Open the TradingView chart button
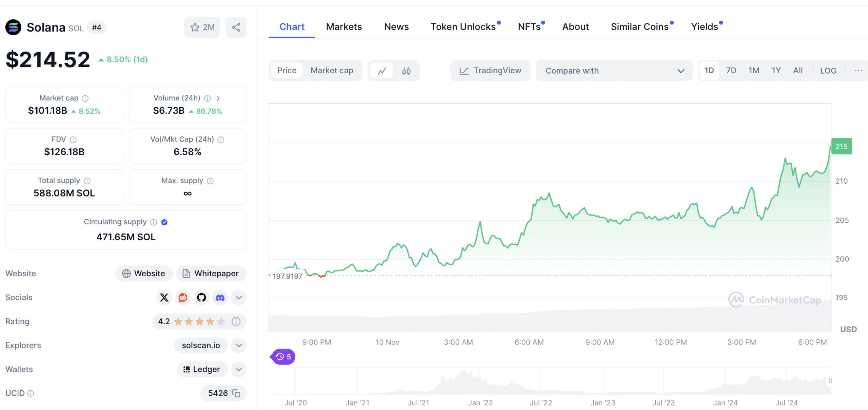The width and height of the screenshot is (868, 410). (x=490, y=71)
